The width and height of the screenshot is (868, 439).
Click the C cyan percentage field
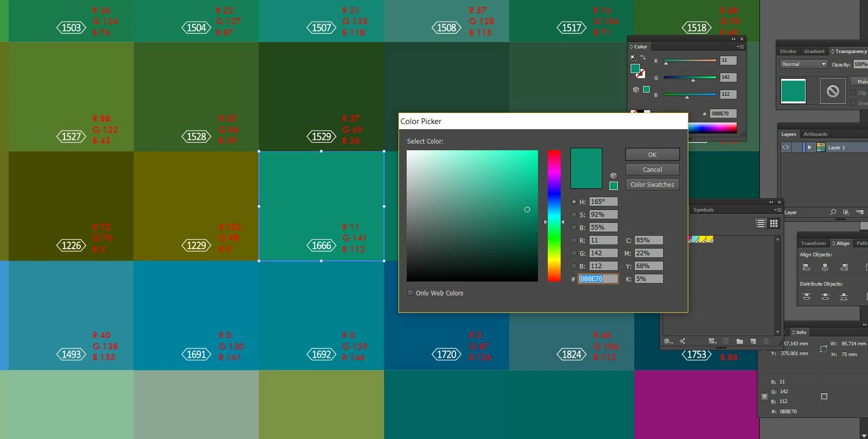[649, 240]
